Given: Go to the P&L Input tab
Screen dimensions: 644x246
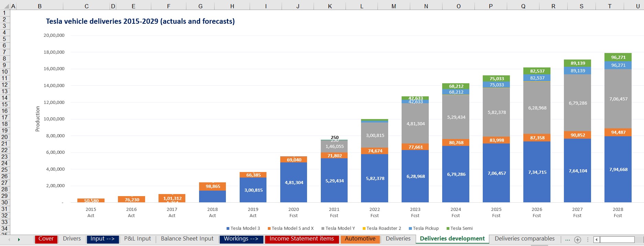Looking at the screenshot, I should tap(138, 239).
